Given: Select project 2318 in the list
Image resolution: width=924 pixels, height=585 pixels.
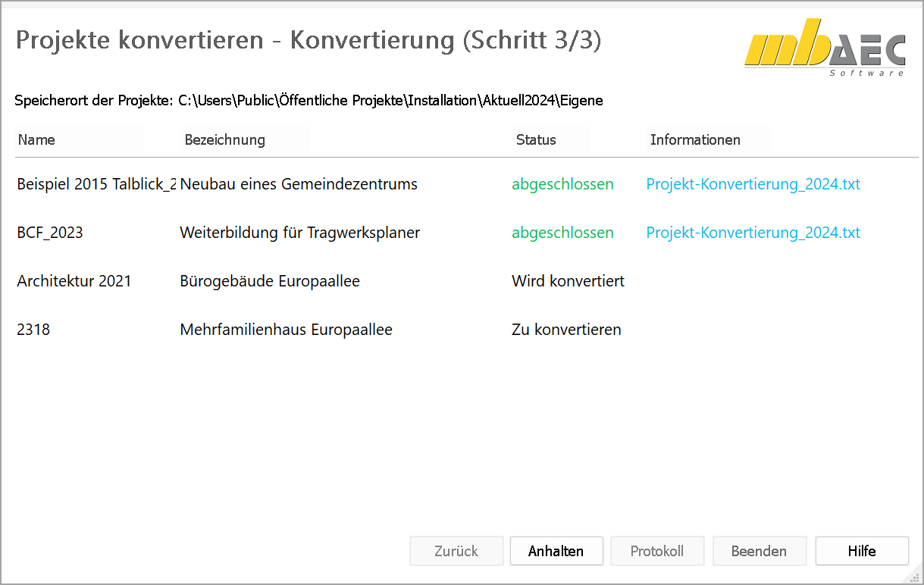Looking at the screenshot, I should (33, 330).
